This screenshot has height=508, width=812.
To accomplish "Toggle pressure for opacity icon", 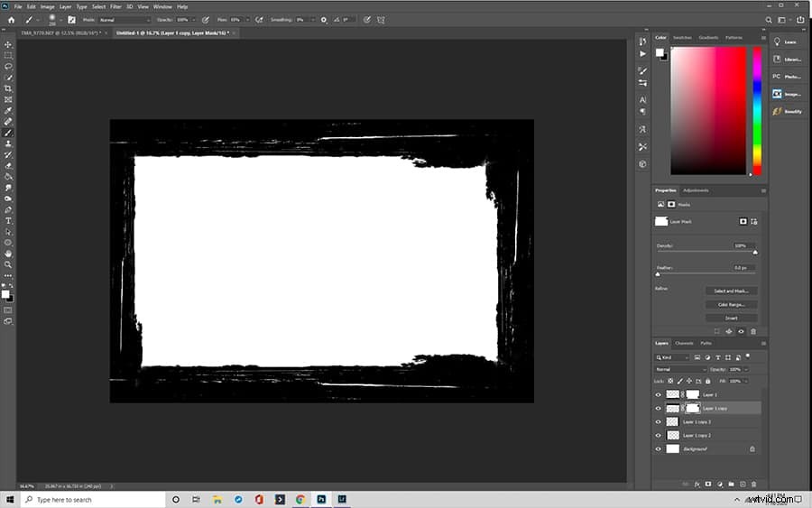I will (x=206, y=20).
